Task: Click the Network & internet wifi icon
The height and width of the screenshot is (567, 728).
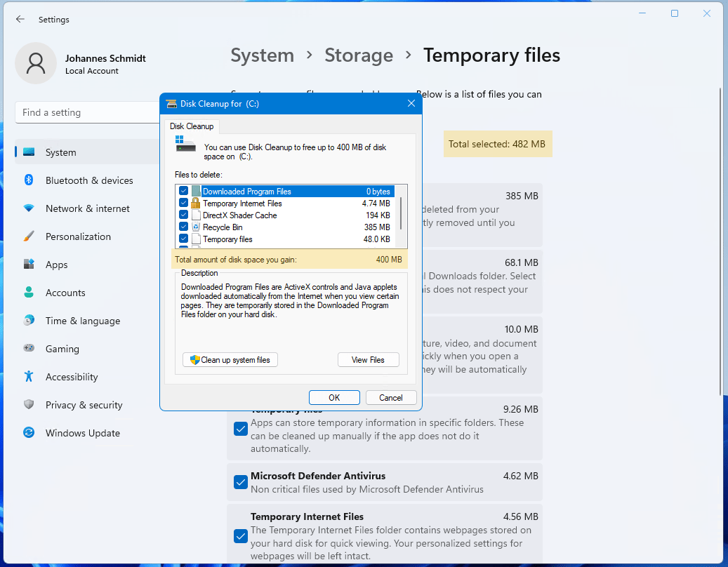Action: tap(29, 208)
